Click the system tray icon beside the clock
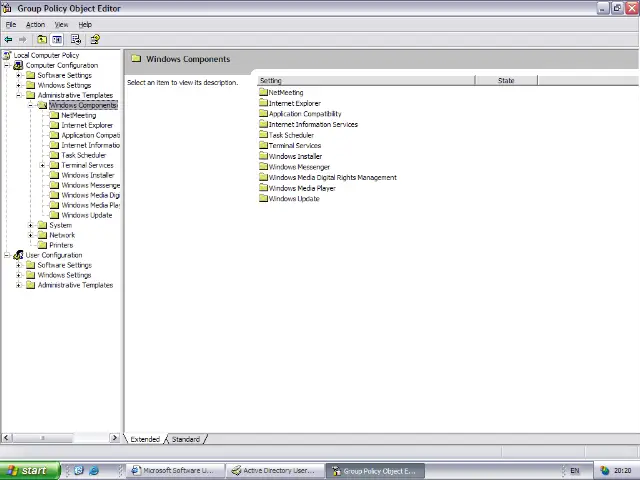This screenshot has height=480, width=640. (604, 471)
